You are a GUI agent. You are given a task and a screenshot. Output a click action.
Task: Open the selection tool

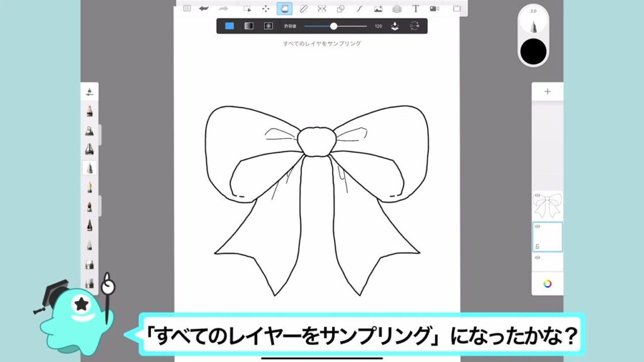(247, 9)
